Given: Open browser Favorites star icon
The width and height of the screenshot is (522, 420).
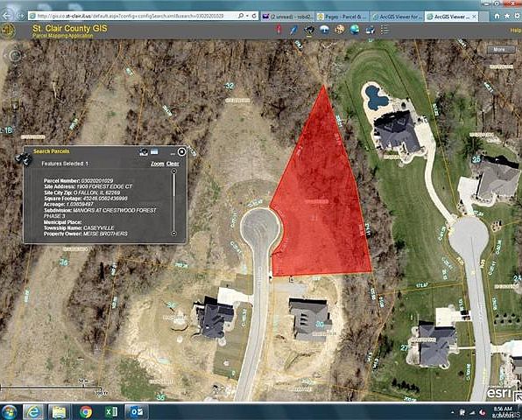Looking at the screenshot, I should (507, 16).
